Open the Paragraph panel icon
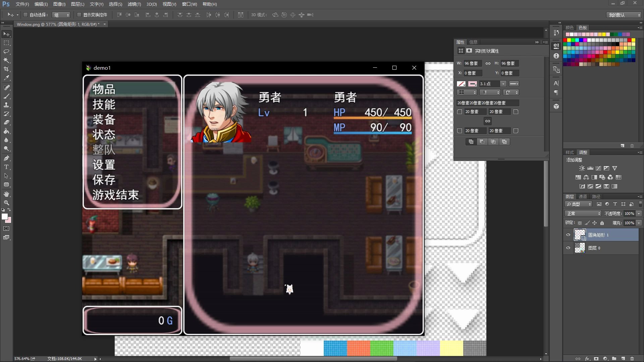644x362 pixels. (x=556, y=92)
